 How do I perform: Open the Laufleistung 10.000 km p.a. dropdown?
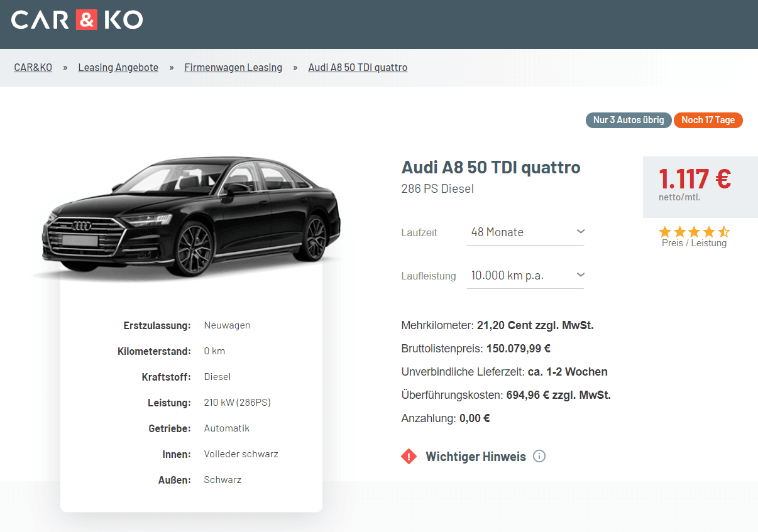point(525,276)
